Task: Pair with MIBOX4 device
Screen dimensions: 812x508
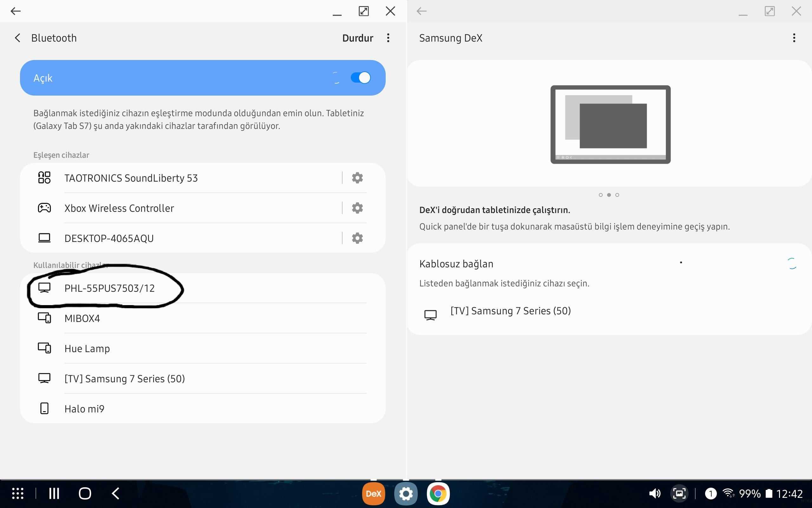Action: (x=203, y=318)
